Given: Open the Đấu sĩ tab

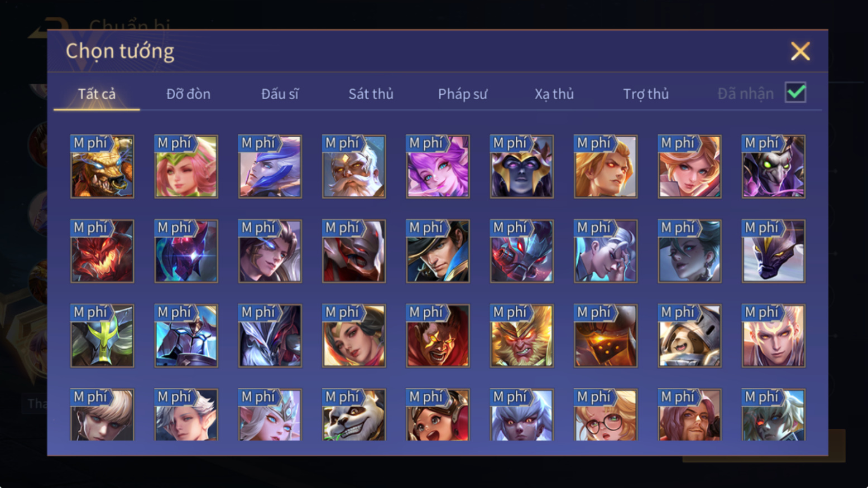Looking at the screenshot, I should coord(280,94).
